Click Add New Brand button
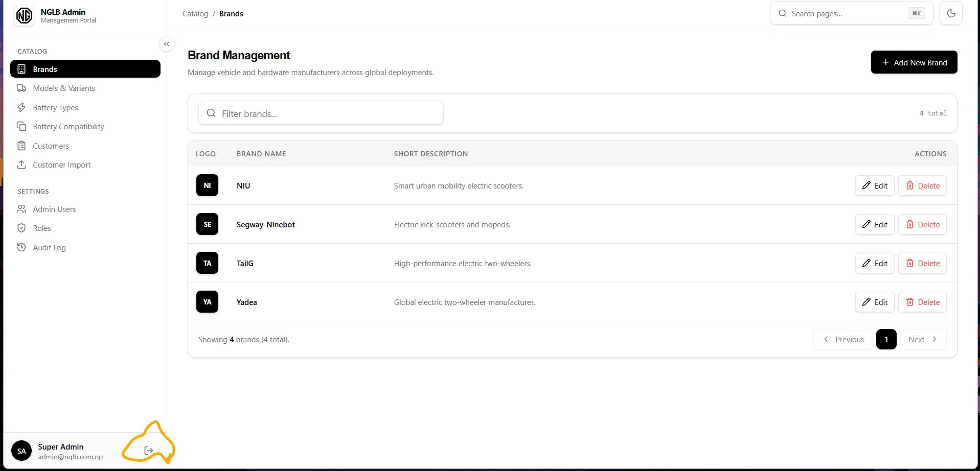The width and height of the screenshot is (980, 471). pyautogui.click(x=914, y=62)
